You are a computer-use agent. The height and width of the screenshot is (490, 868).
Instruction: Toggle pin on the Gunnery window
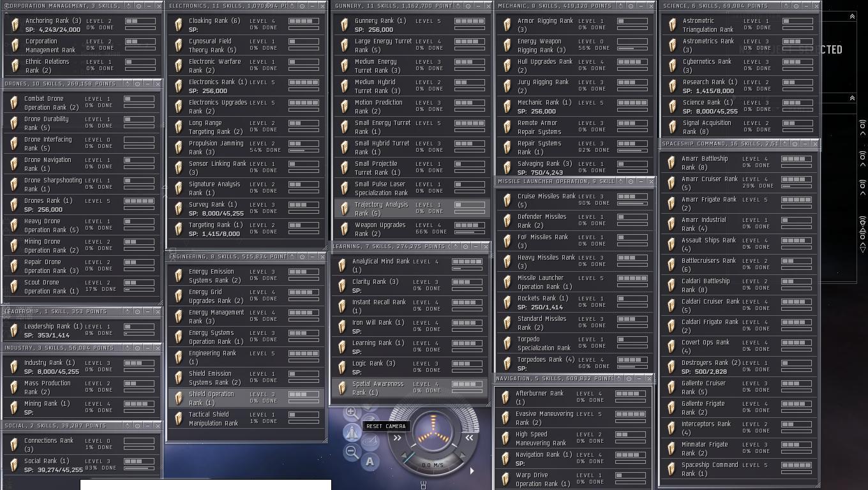pos(457,6)
